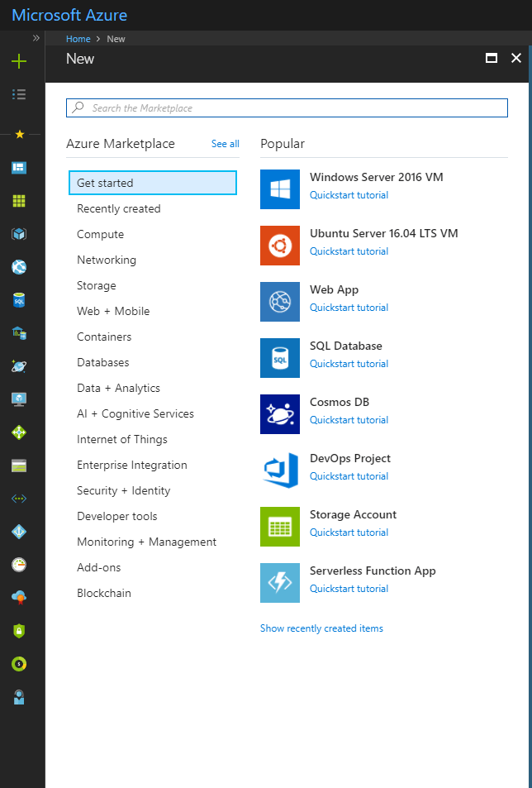Viewport: 532px width, 788px height.
Task: Open App Services globe icon in sidebar
Action: 19,267
